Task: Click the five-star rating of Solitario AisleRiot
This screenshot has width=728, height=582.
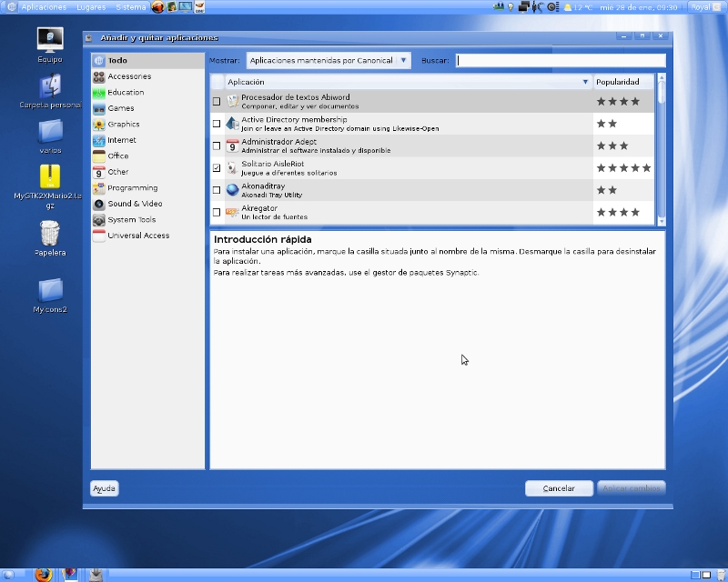Action: [x=623, y=168]
